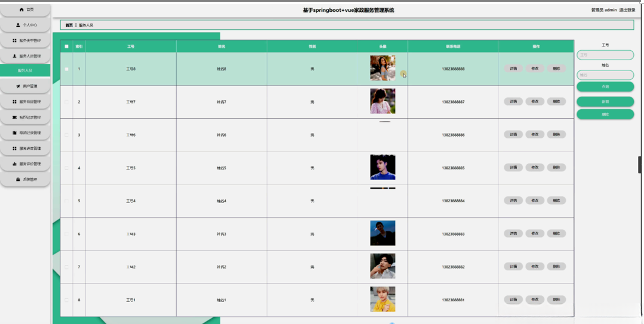Click the green 新增 add button
This screenshot has height=324, width=644.
coord(605,101)
